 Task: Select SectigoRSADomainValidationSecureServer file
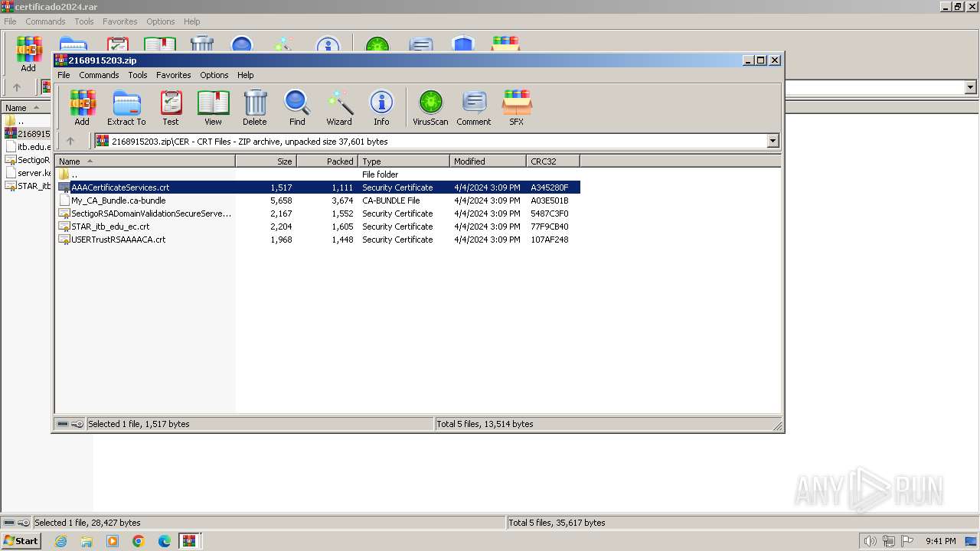318,214
